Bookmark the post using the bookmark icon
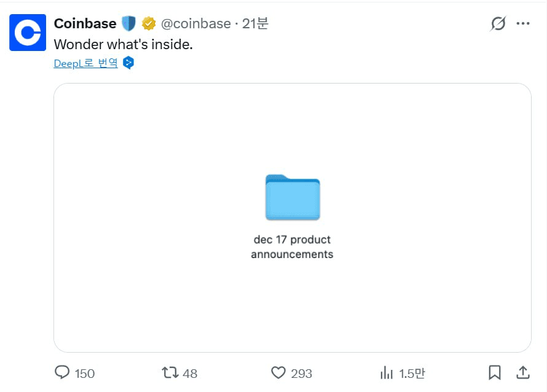 495,372
